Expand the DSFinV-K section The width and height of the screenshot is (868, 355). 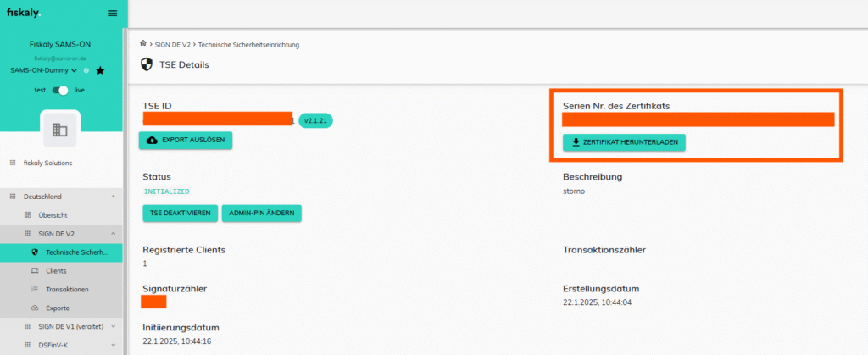113,345
